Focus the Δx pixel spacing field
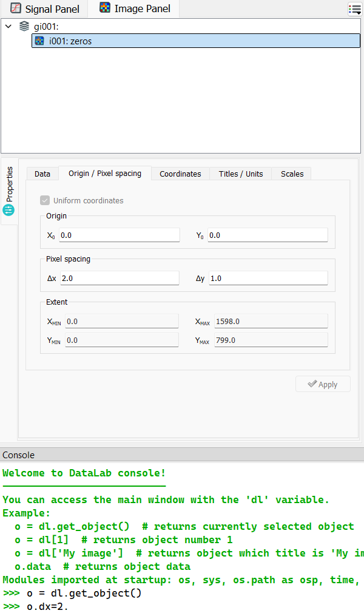This screenshot has height=616, width=364. 119,278
